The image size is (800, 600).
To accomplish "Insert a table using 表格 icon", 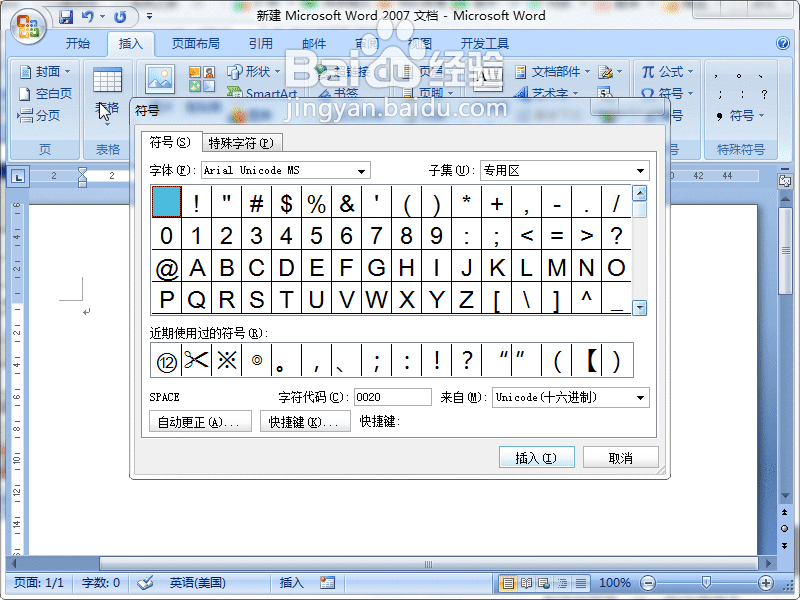I will pyautogui.click(x=107, y=81).
